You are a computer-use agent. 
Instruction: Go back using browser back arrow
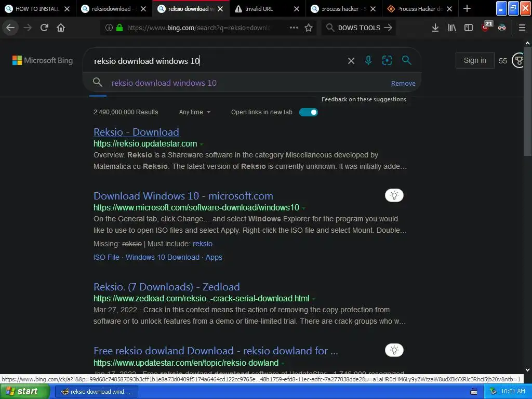pos(10,28)
